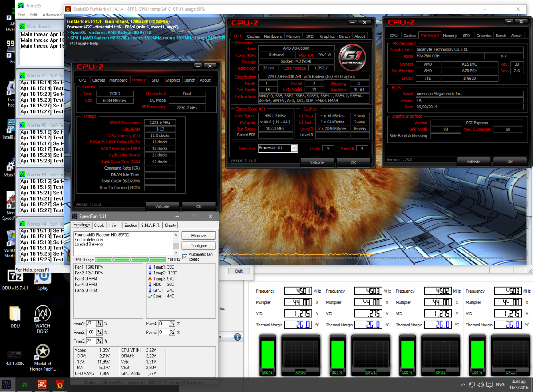The width and height of the screenshot is (533, 392).
Task: Adjust the Pwm2 spinner arrows
Action: click(99, 332)
